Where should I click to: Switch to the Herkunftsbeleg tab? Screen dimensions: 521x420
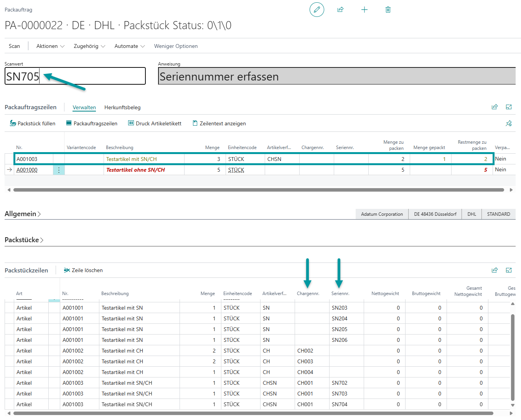click(x=122, y=107)
